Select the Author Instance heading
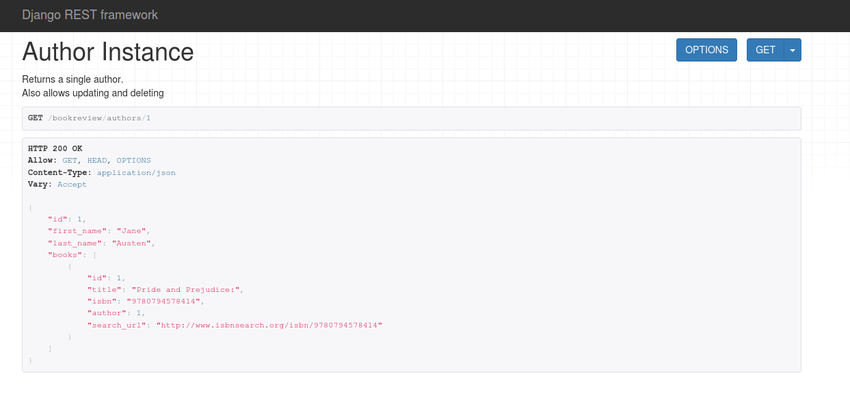 108,52
